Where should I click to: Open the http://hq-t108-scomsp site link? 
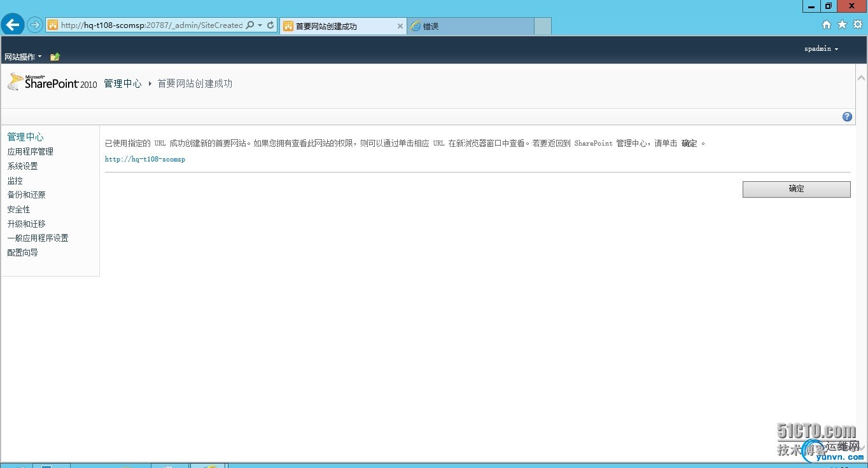pos(145,159)
